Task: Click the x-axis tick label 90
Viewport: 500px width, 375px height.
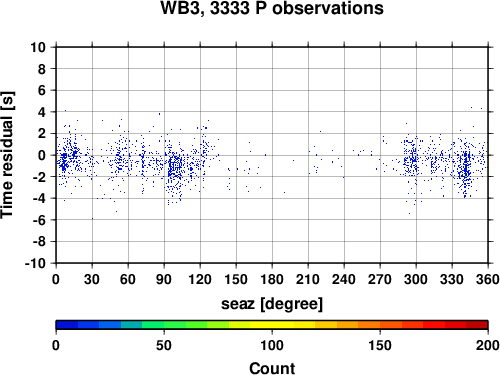Action: click(x=164, y=279)
